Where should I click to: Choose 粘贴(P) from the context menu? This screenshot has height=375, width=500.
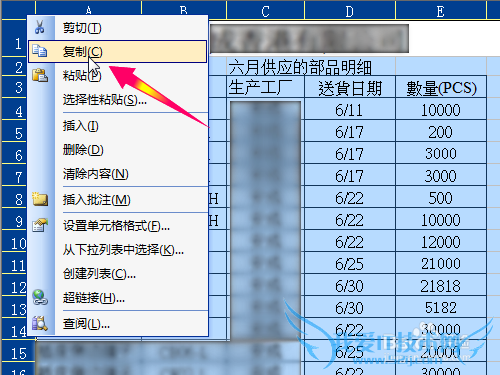click(x=117, y=75)
